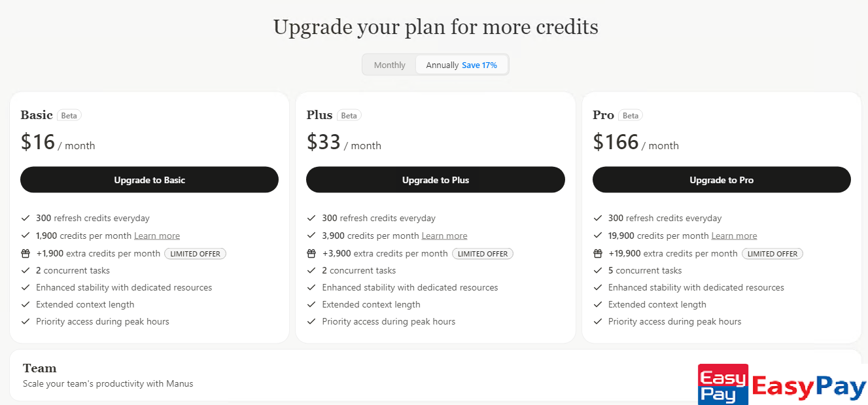Click the EasyPay logo icon

(723, 385)
